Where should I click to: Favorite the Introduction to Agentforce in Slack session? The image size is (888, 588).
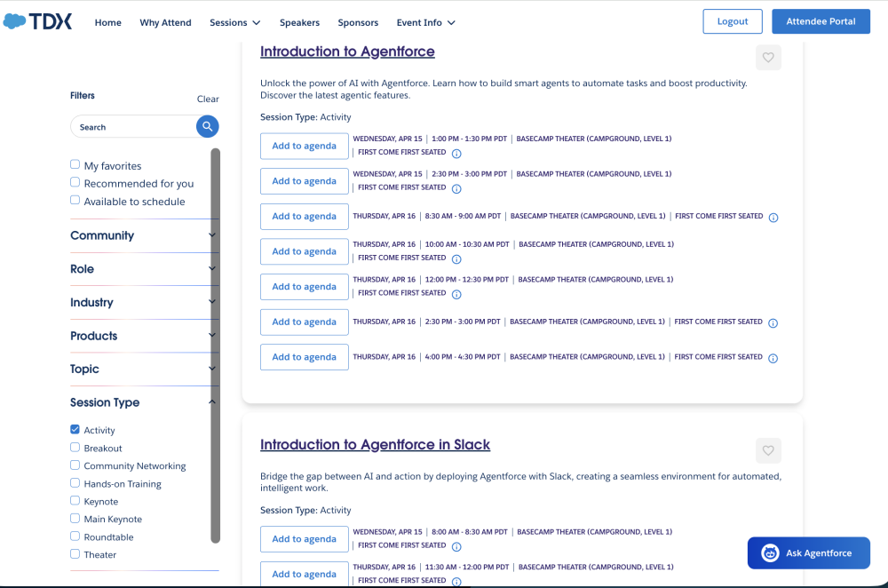point(767,450)
